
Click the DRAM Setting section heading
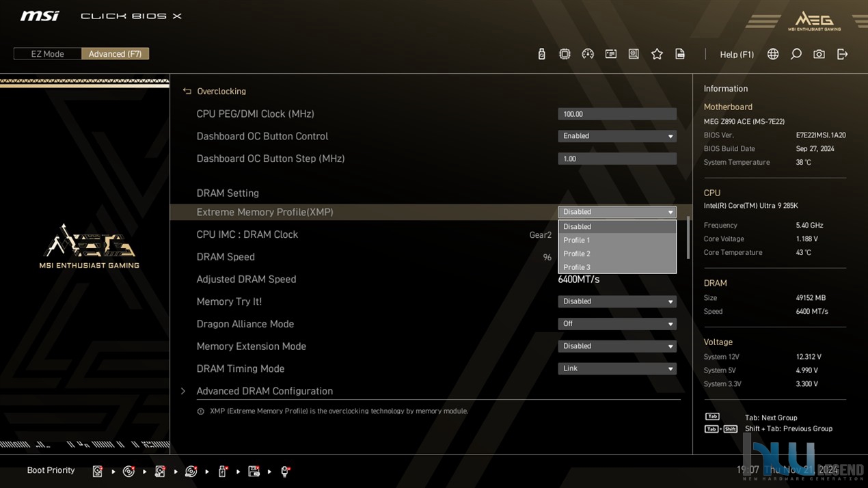point(228,193)
